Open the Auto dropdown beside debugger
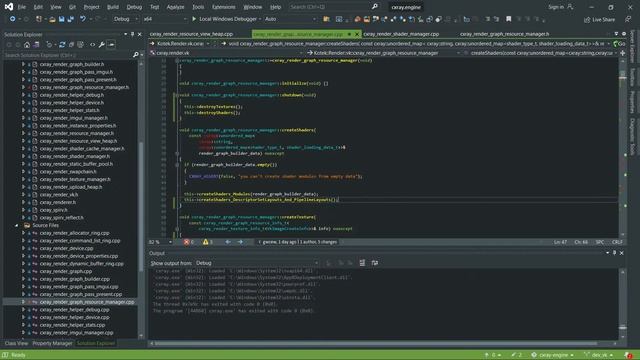Viewport: 640px width, 360px height. 290,19
